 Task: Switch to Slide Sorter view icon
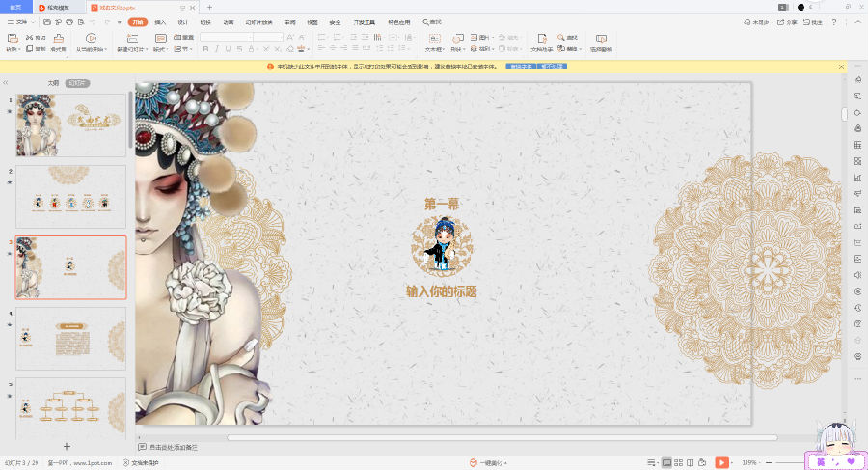coord(678,462)
